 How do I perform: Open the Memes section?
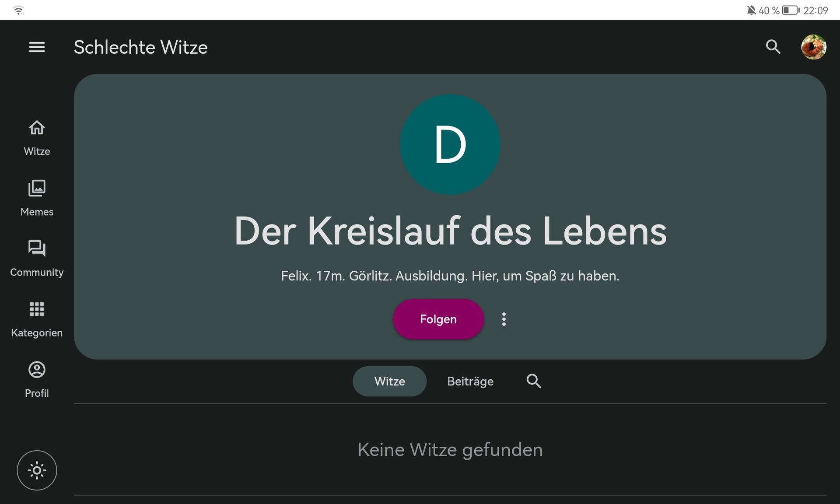coord(37,198)
